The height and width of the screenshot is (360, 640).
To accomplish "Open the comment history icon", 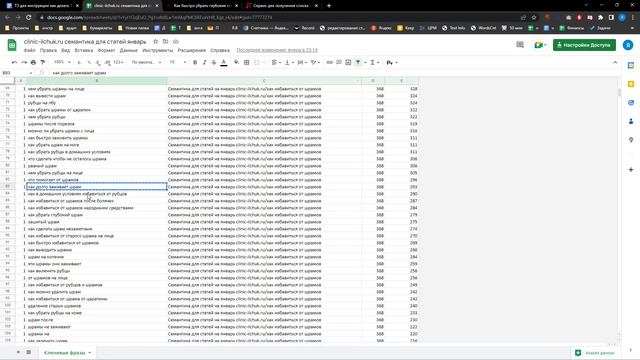I will 520,45.
